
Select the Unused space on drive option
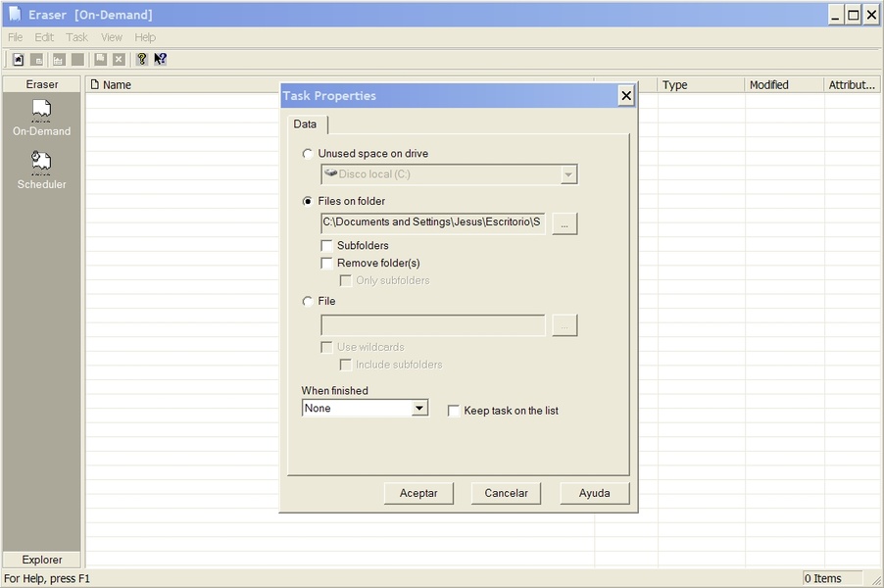pos(309,154)
